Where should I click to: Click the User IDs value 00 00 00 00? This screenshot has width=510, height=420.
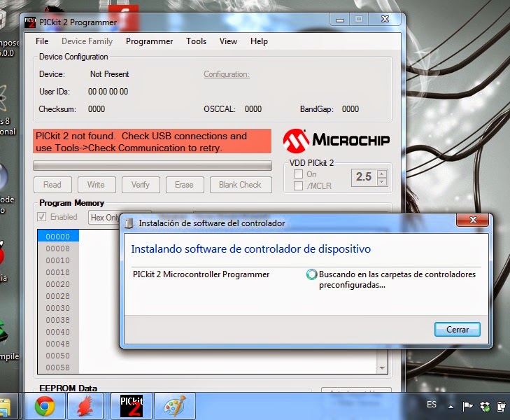(x=108, y=92)
